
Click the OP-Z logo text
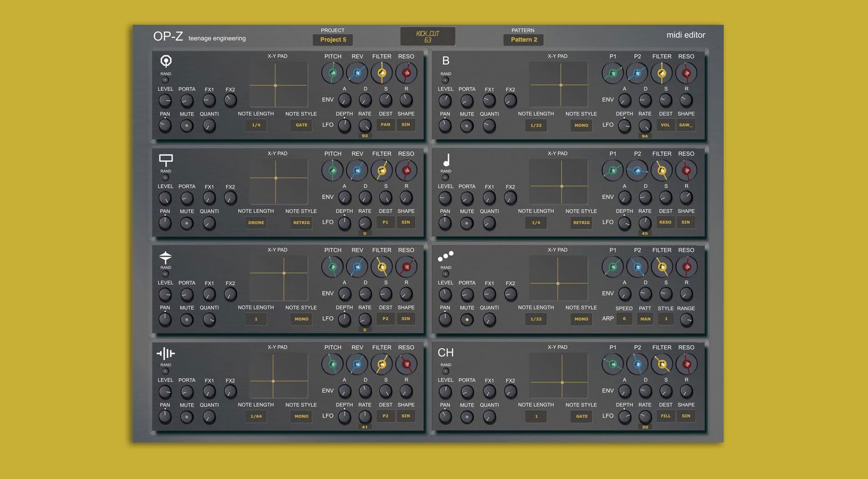click(x=168, y=36)
